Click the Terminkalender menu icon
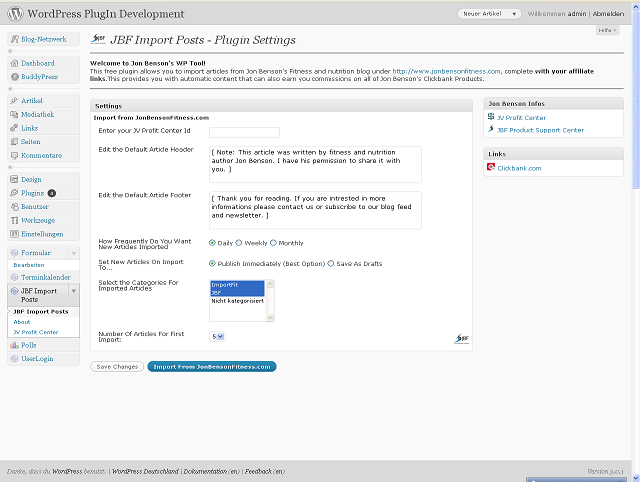The width and height of the screenshot is (640, 482). tap(14, 277)
